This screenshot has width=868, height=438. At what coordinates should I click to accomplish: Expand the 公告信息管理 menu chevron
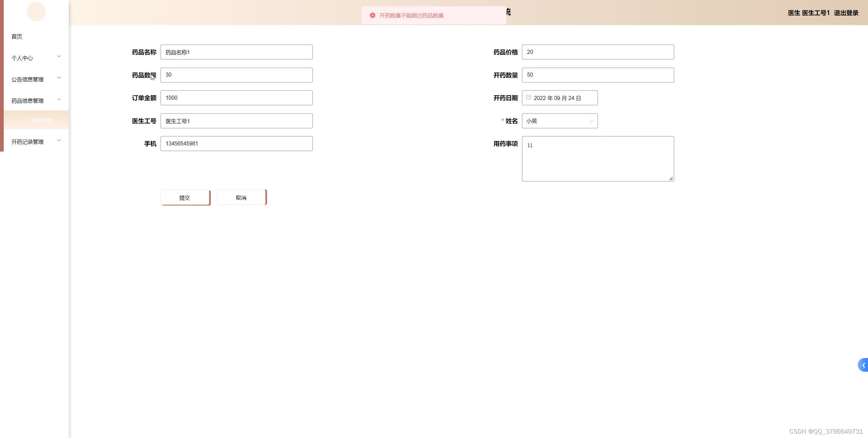click(59, 78)
